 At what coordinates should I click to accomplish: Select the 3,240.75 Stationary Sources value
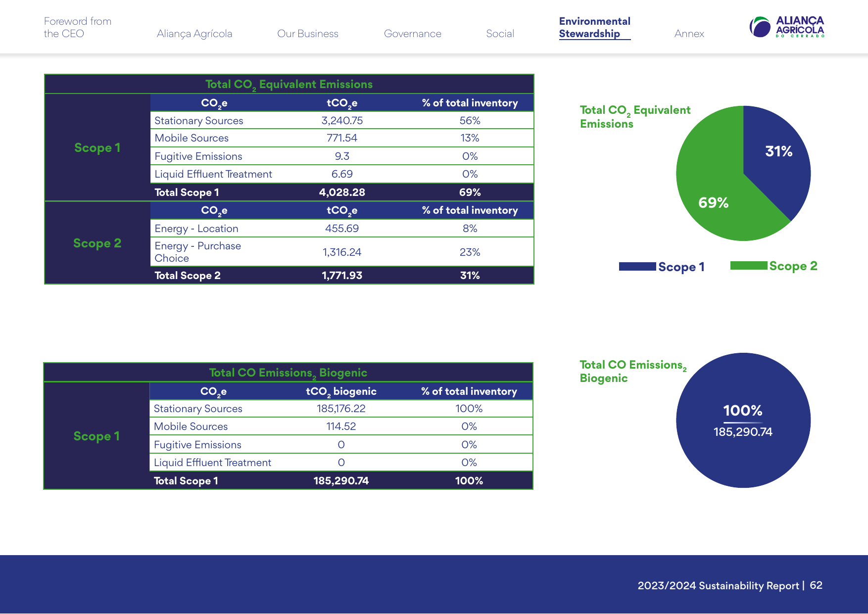pyautogui.click(x=342, y=121)
